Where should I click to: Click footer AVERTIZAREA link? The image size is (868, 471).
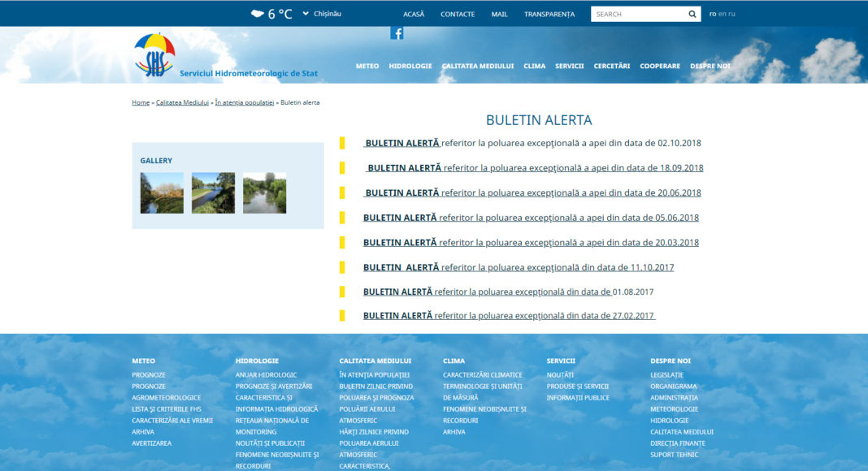pyautogui.click(x=152, y=443)
